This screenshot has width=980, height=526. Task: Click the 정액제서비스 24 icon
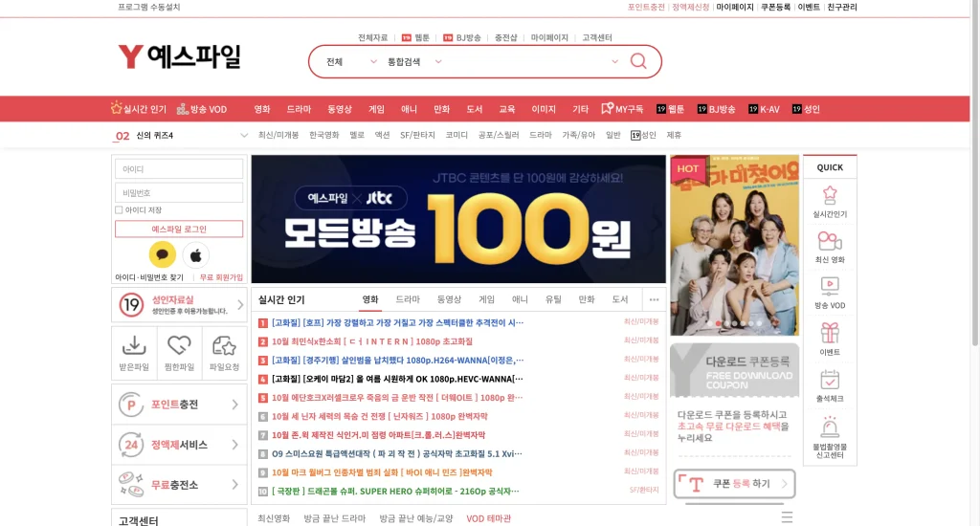[131, 445]
